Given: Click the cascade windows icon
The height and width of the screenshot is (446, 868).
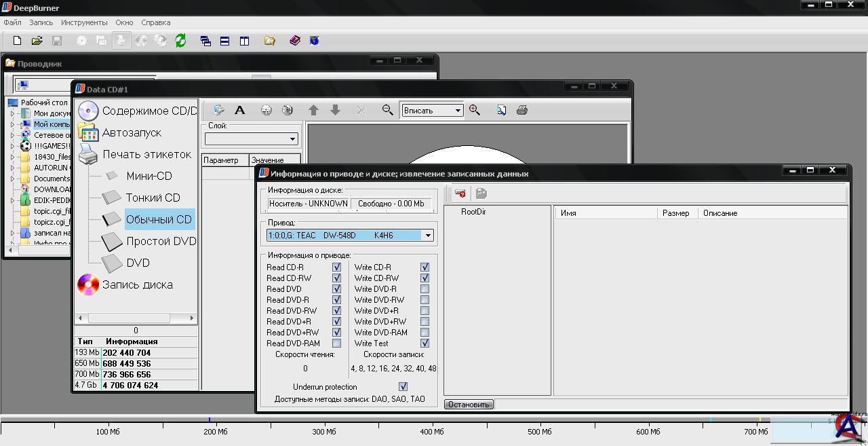Looking at the screenshot, I should tap(205, 41).
